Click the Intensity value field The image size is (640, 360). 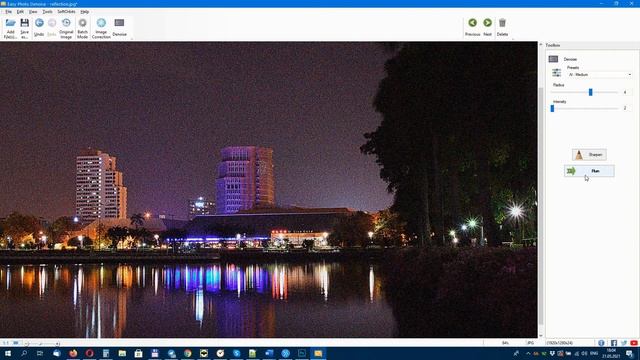point(626,108)
